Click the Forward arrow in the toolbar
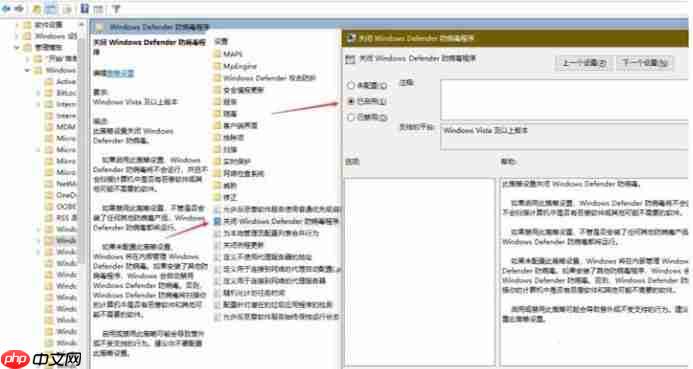 click(19, 8)
